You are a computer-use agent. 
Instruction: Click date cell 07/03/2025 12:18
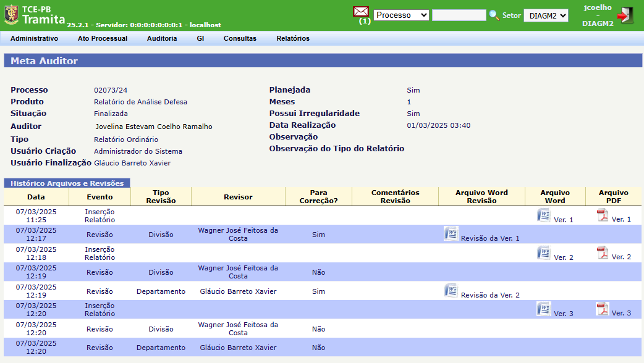(36, 254)
